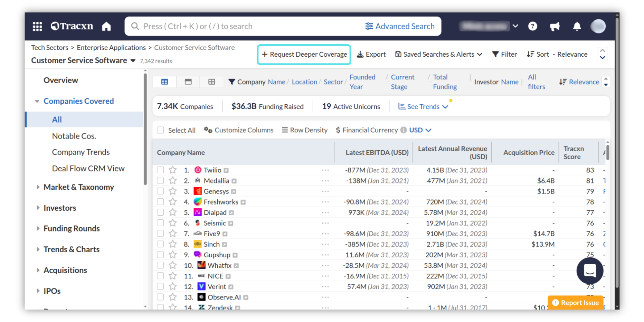Viewport: 644px width, 322px height.
Task: Open the three-dot menu for Medallia
Action: point(325,181)
